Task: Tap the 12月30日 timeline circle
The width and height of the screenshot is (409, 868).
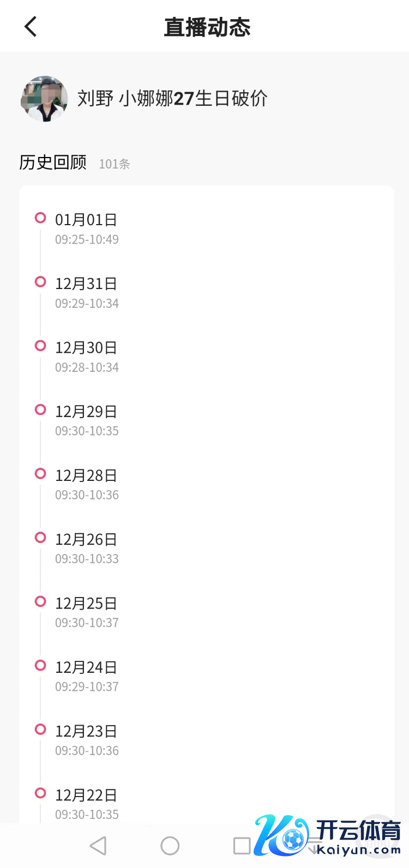Action: click(x=40, y=346)
